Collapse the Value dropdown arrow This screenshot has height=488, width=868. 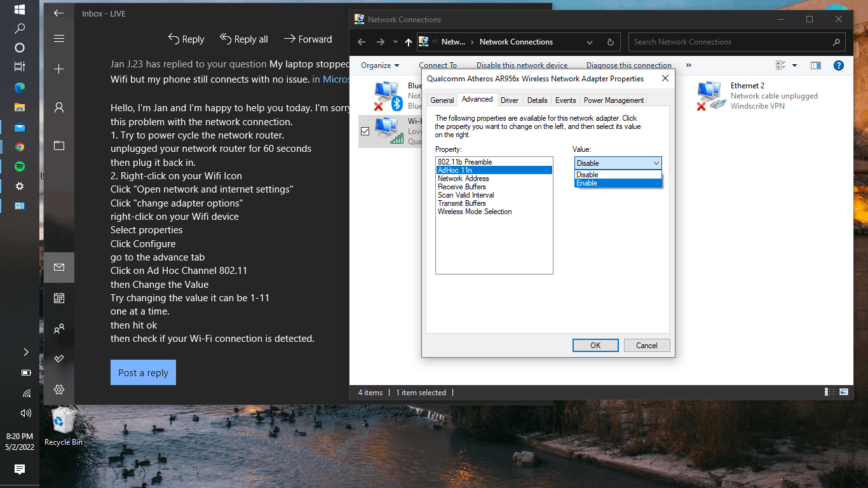click(x=656, y=163)
